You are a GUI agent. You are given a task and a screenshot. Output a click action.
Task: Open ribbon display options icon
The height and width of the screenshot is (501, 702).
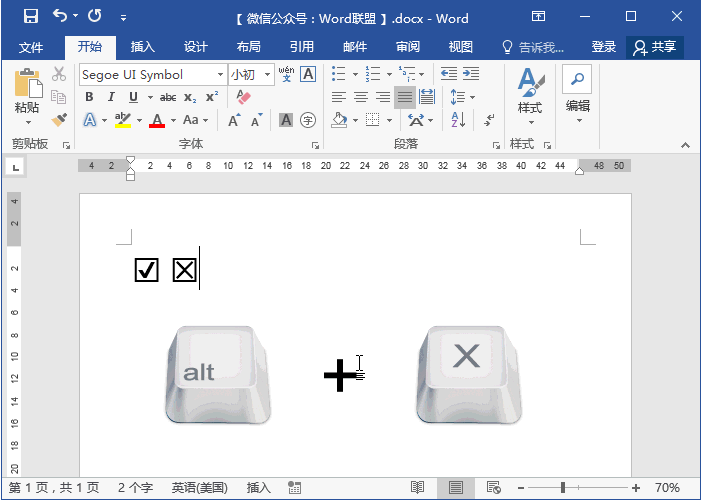(x=538, y=17)
